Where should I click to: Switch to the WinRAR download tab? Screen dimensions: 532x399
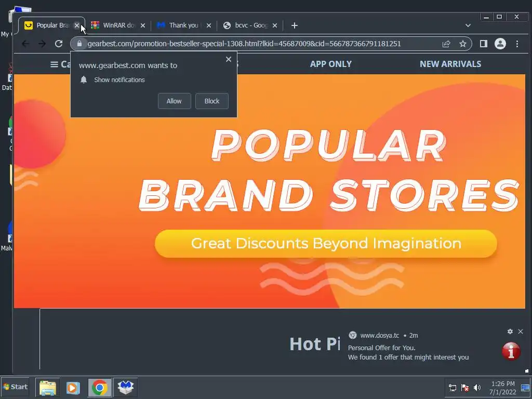click(x=114, y=25)
